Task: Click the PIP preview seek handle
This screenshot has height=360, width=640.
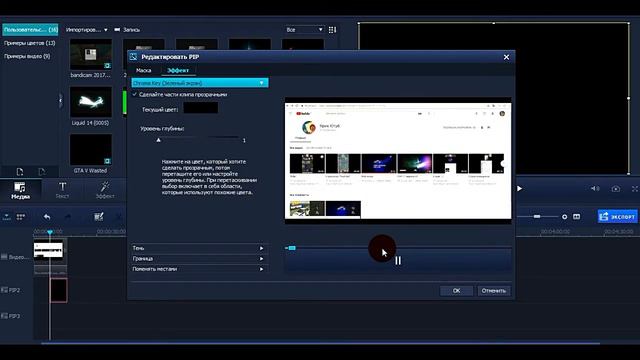Action: pyautogui.click(x=291, y=248)
